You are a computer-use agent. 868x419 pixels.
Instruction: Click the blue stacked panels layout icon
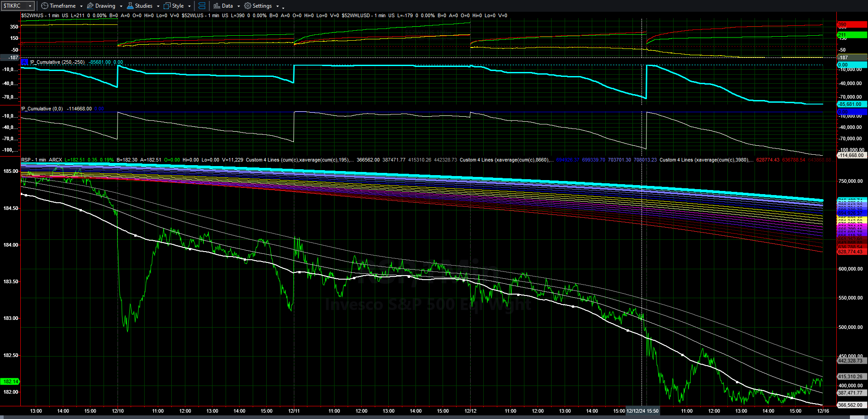click(x=202, y=6)
